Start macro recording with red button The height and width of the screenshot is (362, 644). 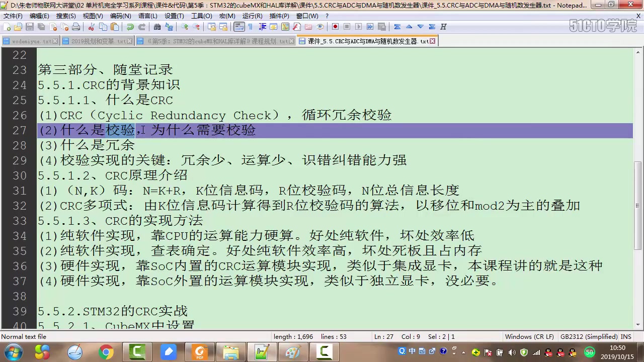click(x=335, y=27)
